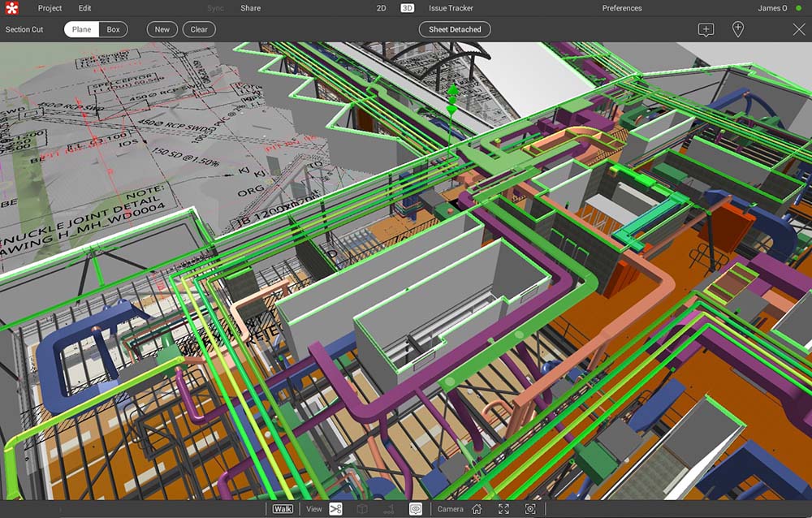This screenshot has width=812, height=518.
Task: Open Issue Tracker
Action: point(451,8)
